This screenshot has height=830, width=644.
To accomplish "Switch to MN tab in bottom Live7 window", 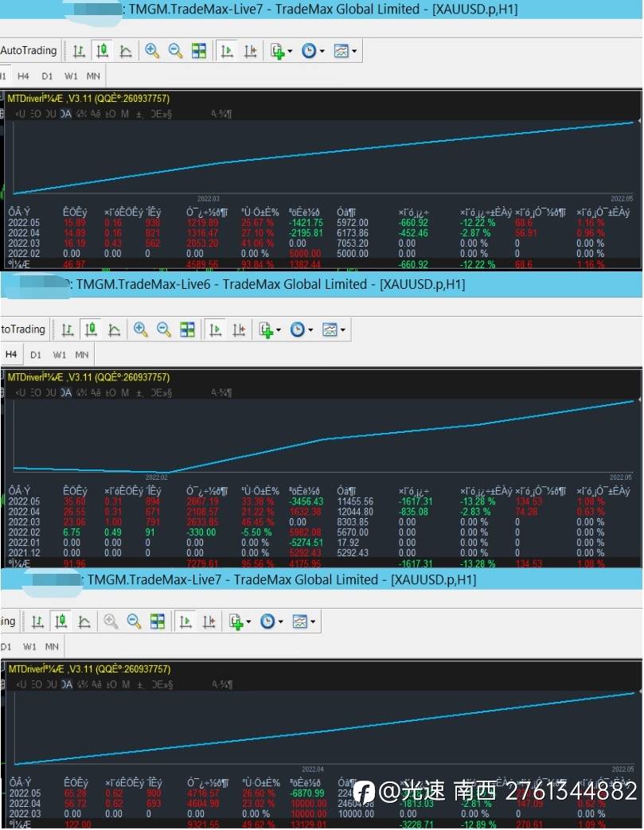I will [52, 646].
